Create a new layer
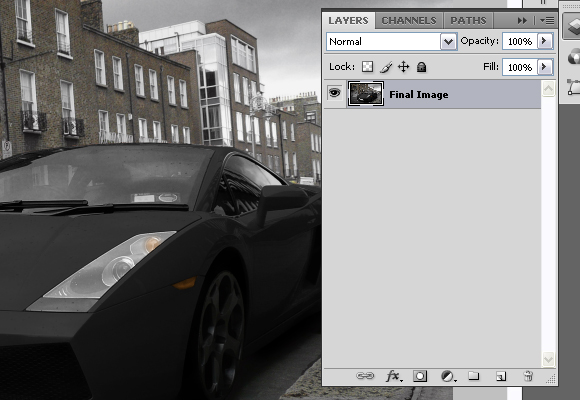The height and width of the screenshot is (400, 580). point(501,376)
